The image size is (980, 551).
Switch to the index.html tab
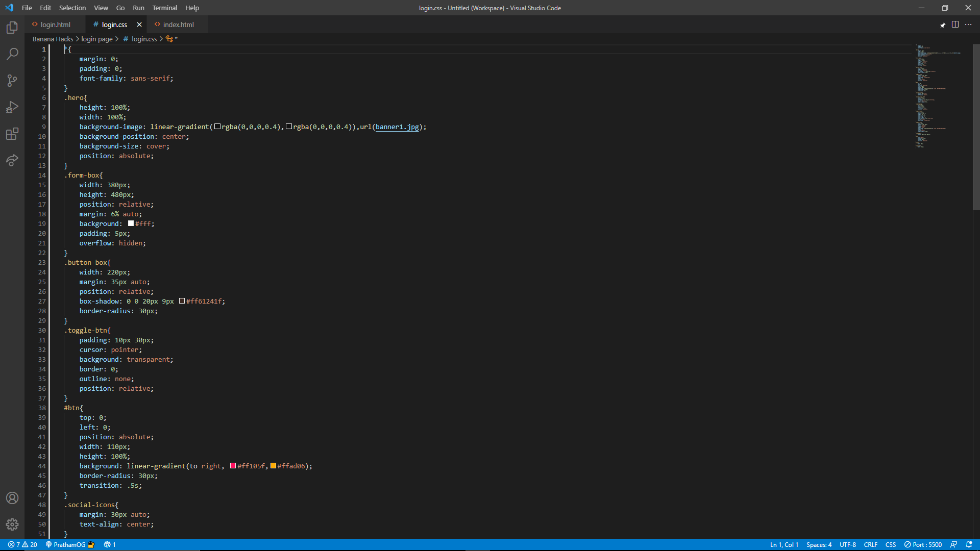click(x=178, y=24)
